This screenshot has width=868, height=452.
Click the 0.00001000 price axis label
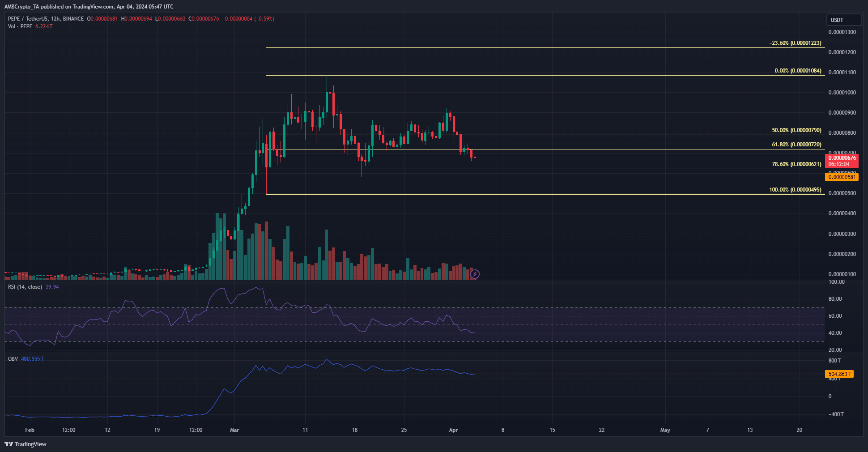pyautogui.click(x=842, y=93)
